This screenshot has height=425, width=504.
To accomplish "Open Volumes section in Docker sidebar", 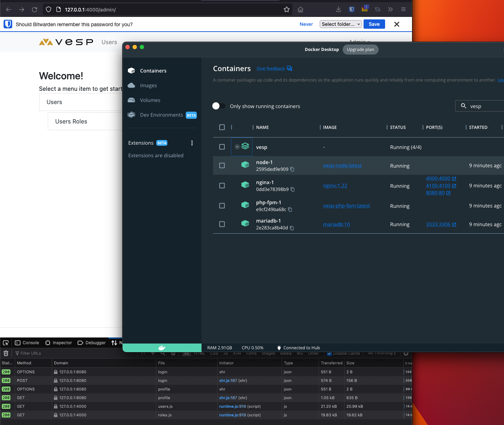I will pyautogui.click(x=150, y=100).
